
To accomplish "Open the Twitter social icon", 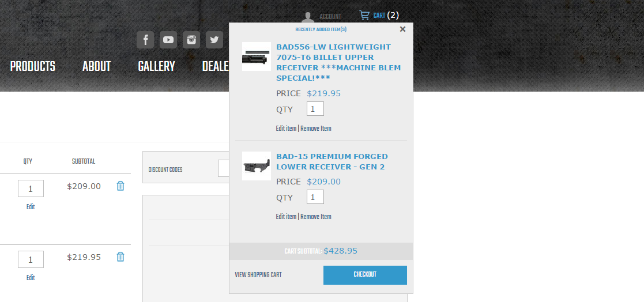I will 214,40.
